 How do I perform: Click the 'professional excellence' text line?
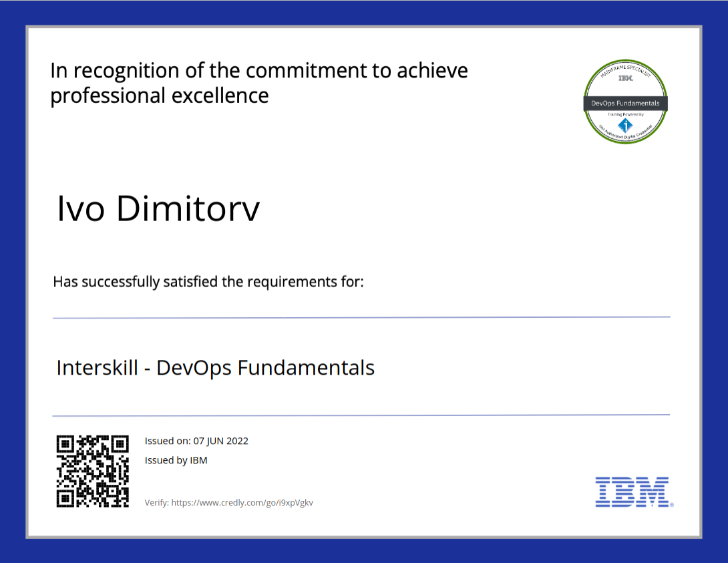click(159, 96)
